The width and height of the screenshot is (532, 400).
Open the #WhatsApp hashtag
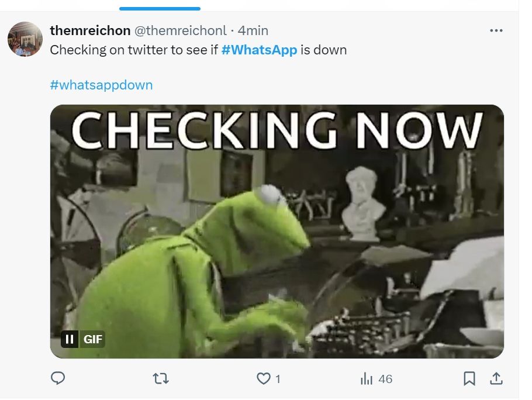[259, 50]
